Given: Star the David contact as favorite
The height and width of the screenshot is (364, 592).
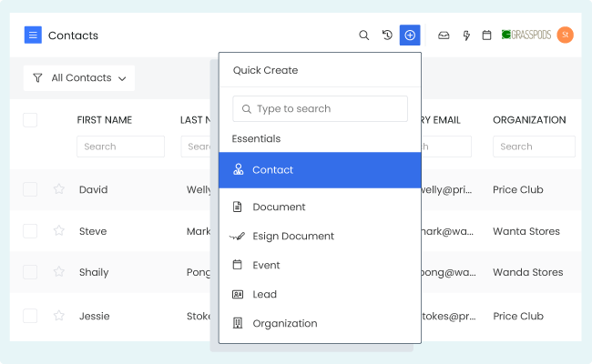Looking at the screenshot, I should (59, 189).
